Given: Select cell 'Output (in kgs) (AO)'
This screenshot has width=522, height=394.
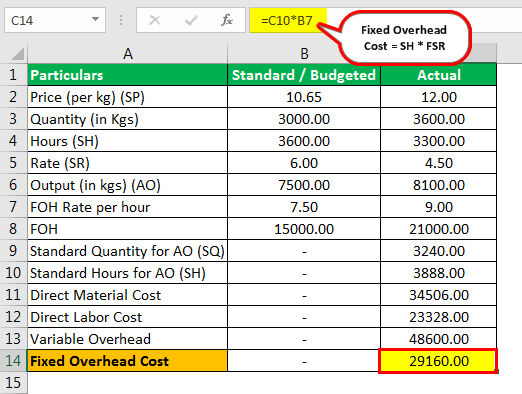Looking at the screenshot, I should (128, 185).
